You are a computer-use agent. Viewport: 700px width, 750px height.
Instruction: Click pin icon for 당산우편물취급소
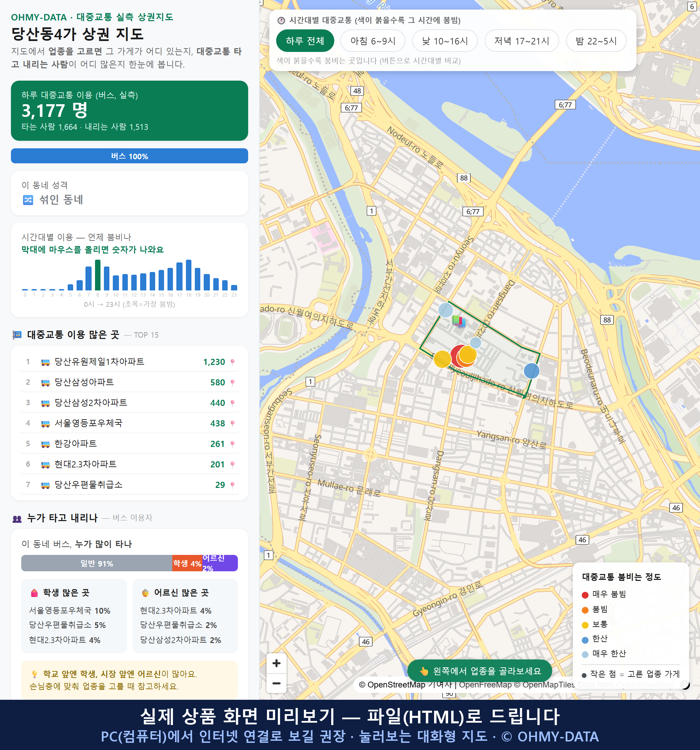232,485
